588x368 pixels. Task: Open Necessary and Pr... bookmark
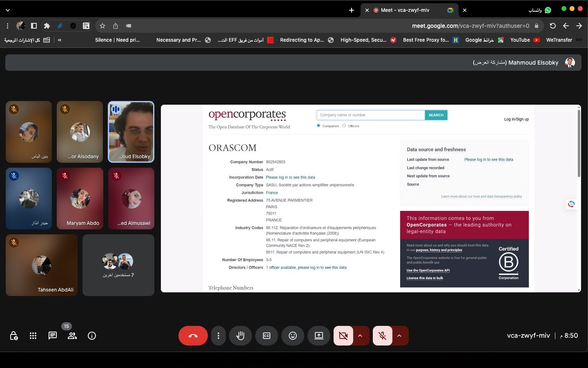click(x=183, y=40)
